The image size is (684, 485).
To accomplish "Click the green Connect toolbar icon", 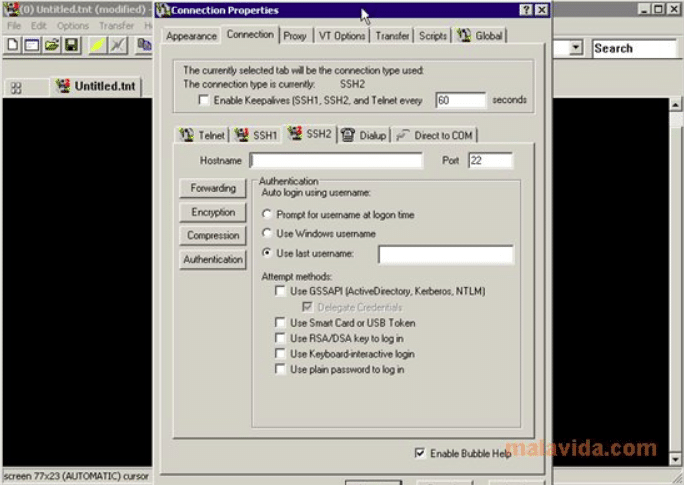I will 98,44.
